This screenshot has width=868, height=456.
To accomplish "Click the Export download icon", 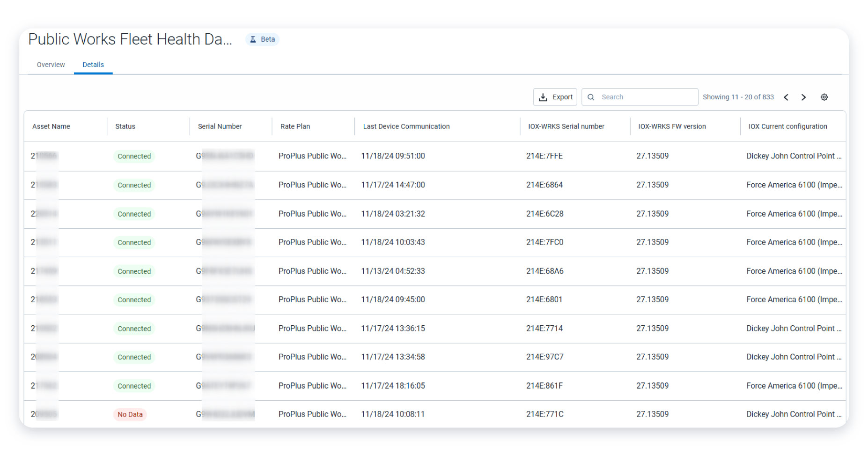I will pos(543,97).
